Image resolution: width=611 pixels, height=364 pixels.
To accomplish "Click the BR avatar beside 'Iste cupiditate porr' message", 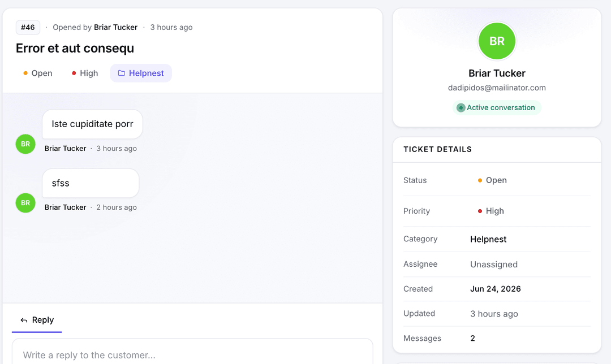I will 25,144.
